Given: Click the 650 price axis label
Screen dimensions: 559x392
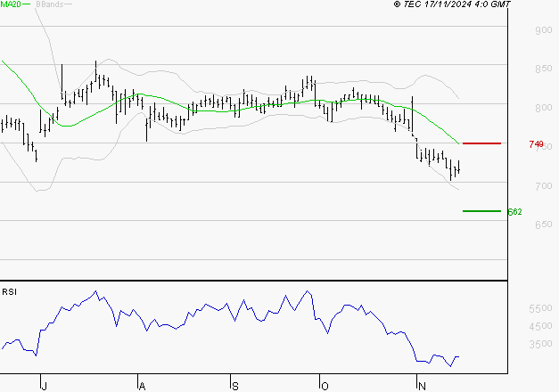Looking at the screenshot, I should point(542,225).
